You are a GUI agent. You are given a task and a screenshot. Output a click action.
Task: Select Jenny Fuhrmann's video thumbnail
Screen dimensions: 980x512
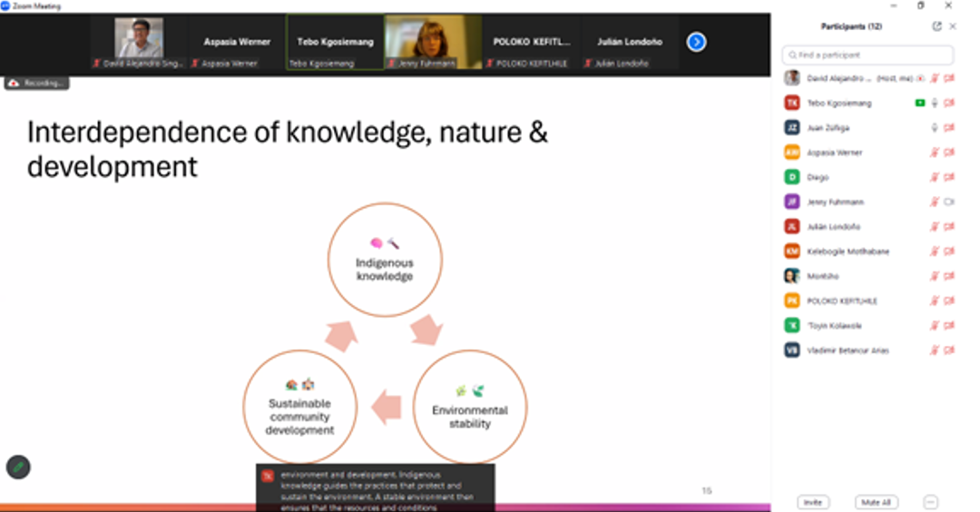(433, 42)
